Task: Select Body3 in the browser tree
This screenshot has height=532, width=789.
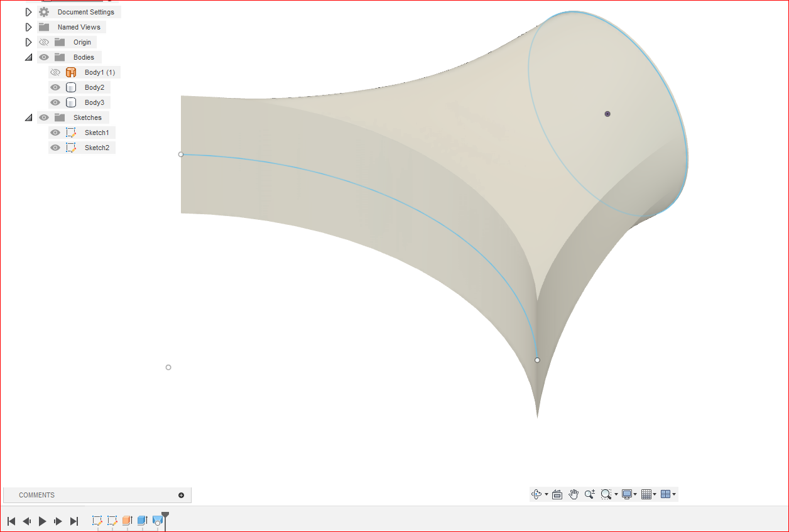Action: (94, 102)
